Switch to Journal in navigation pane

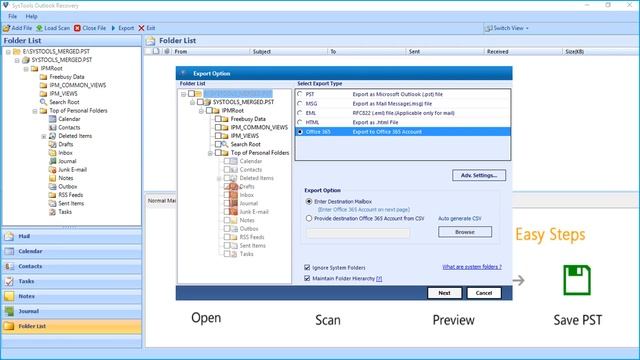tap(72, 311)
